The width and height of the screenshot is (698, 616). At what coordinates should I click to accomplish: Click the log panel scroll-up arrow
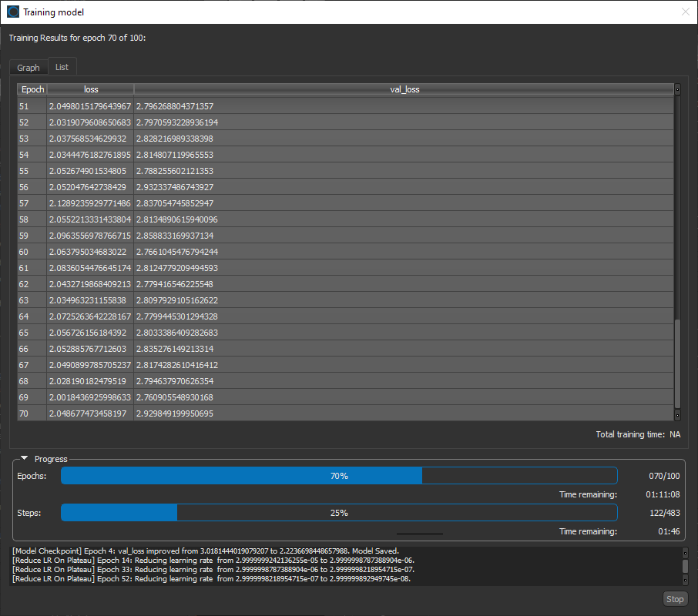coord(685,552)
